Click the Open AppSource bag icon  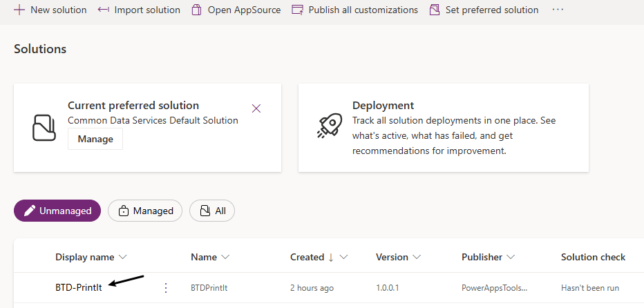coord(197,10)
